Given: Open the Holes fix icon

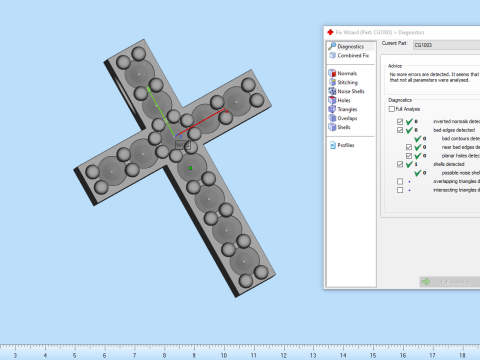Looking at the screenshot, I should pyautogui.click(x=332, y=100).
